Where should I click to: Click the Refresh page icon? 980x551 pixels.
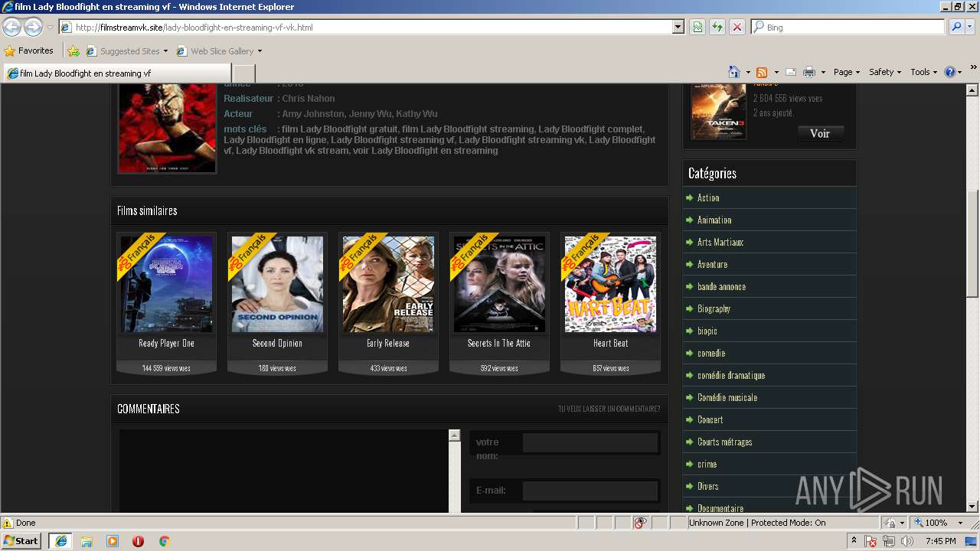coord(717,27)
